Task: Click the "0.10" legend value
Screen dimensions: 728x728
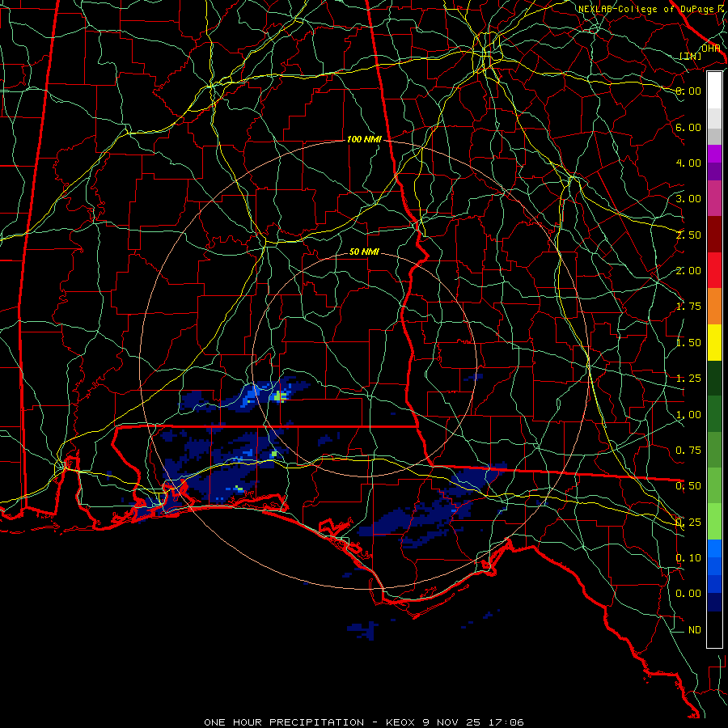Action: [x=688, y=558]
